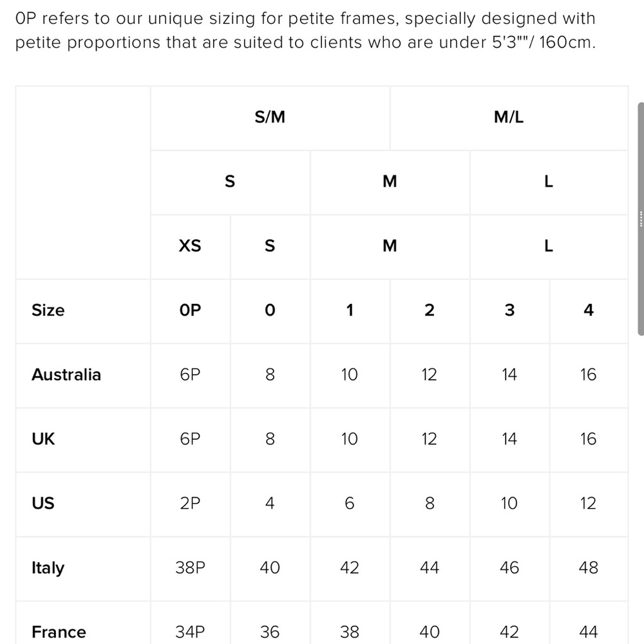Click Italy size 48 cell
This screenshot has width=644, height=644.
point(589,569)
